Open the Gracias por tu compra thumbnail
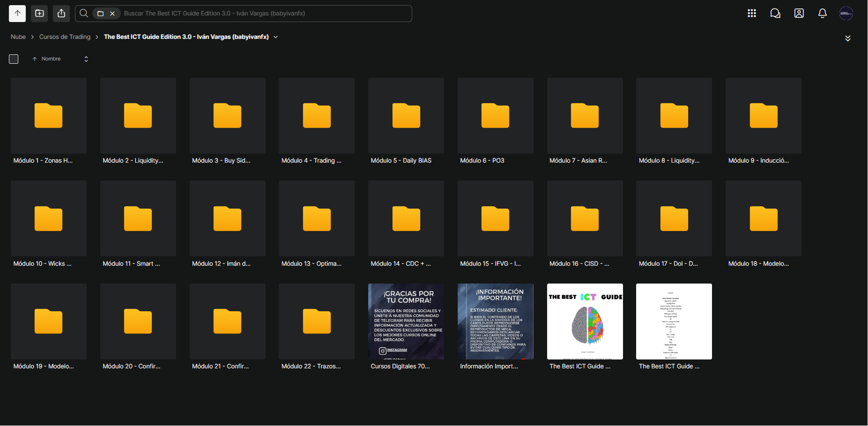868x426 pixels. 406,321
